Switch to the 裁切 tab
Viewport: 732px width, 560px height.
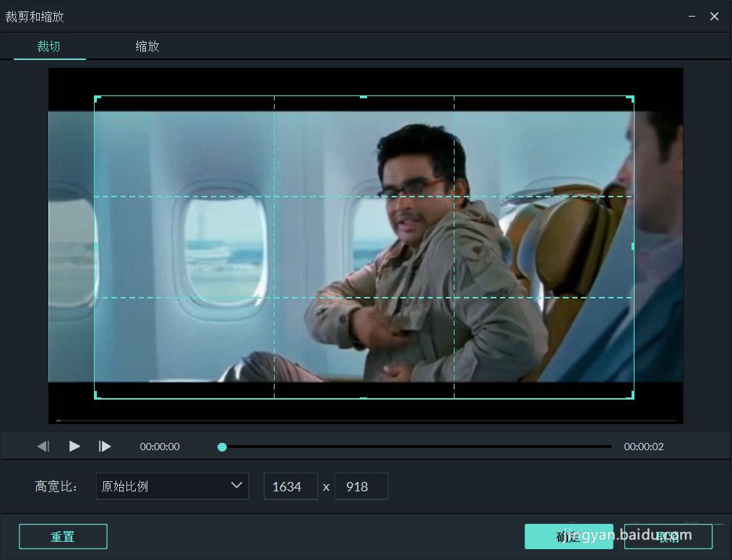click(48, 46)
